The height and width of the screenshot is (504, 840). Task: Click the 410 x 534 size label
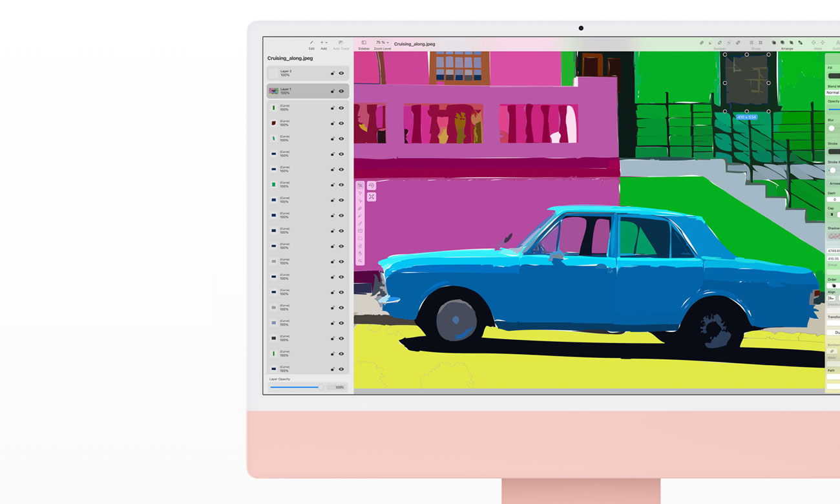746,117
